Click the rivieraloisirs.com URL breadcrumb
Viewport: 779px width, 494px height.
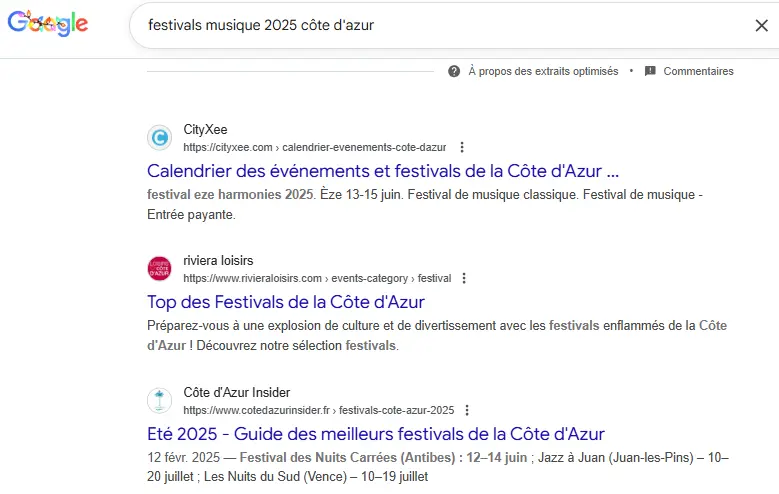317,278
